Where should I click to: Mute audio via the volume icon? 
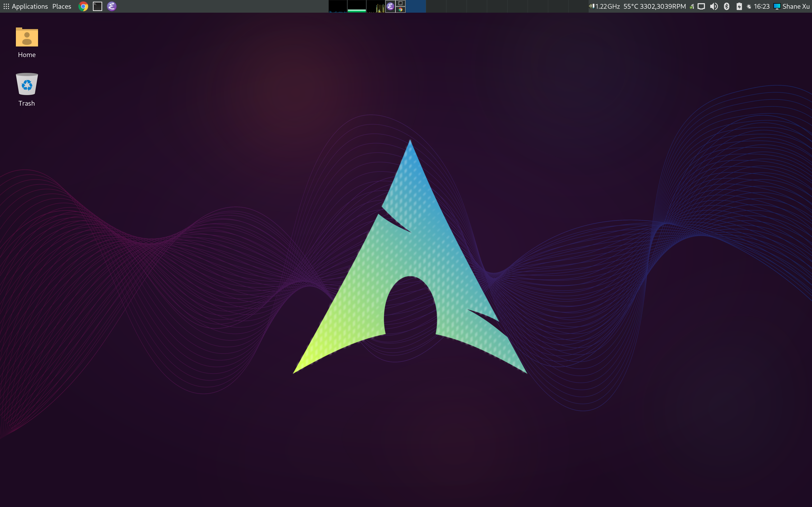click(x=714, y=6)
